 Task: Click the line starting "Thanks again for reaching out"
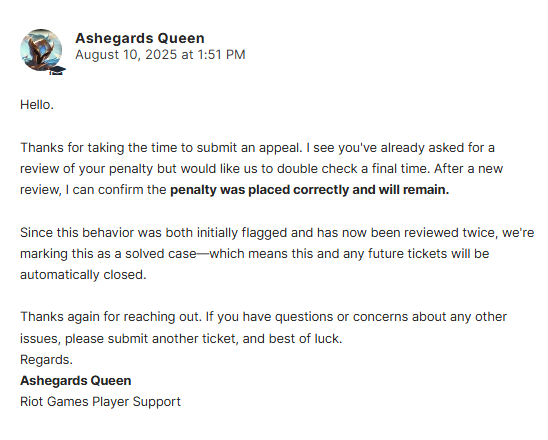click(x=264, y=317)
